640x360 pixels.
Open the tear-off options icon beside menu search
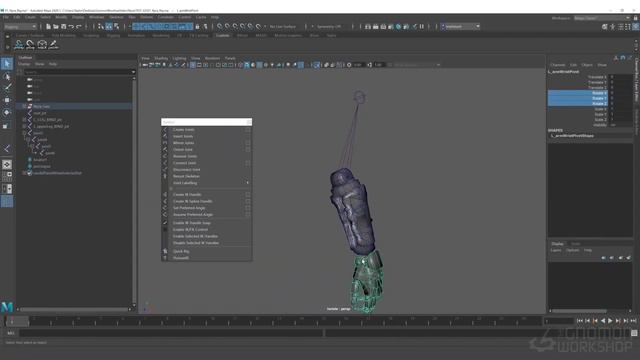(x=249, y=122)
